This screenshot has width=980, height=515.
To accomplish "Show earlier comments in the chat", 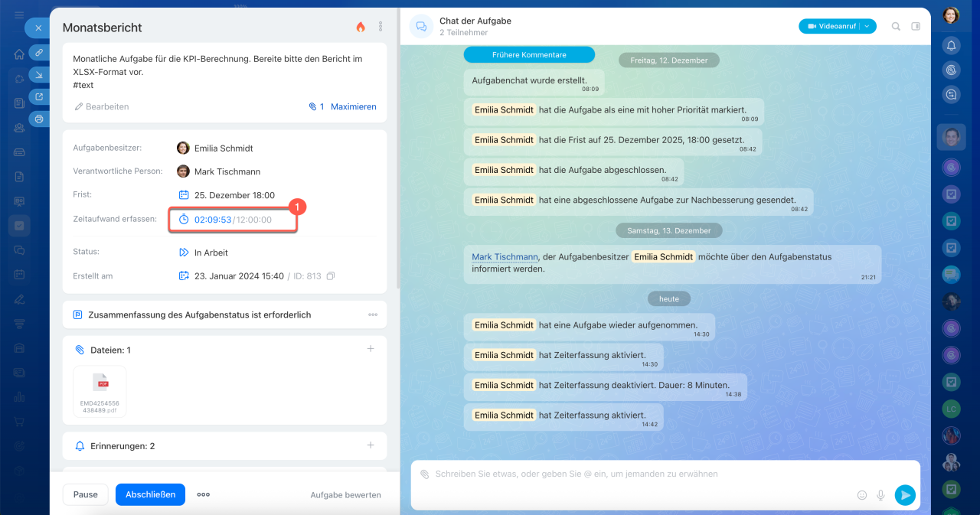I will 529,55.
